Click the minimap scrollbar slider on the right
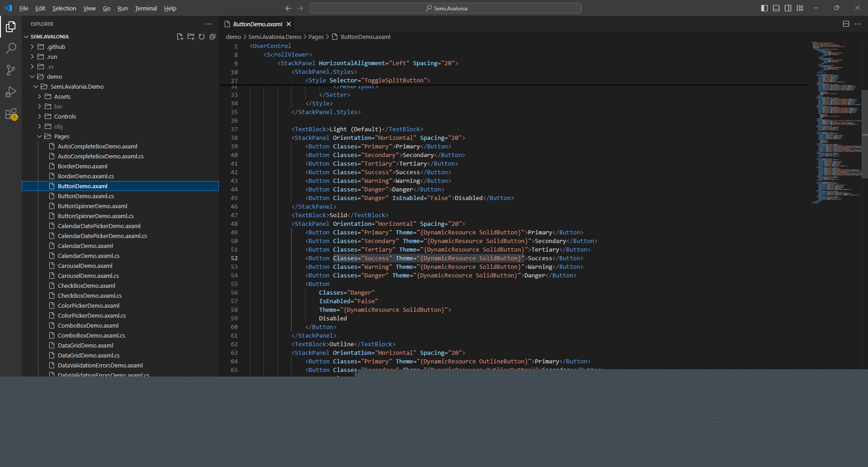Viewport: 868px width, 467px height. 864,133
